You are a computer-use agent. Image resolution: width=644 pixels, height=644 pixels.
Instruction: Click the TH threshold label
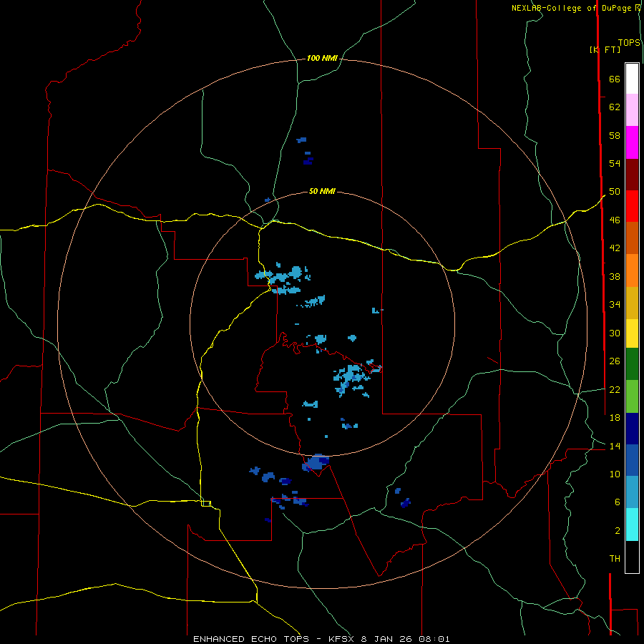[x=615, y=559]
